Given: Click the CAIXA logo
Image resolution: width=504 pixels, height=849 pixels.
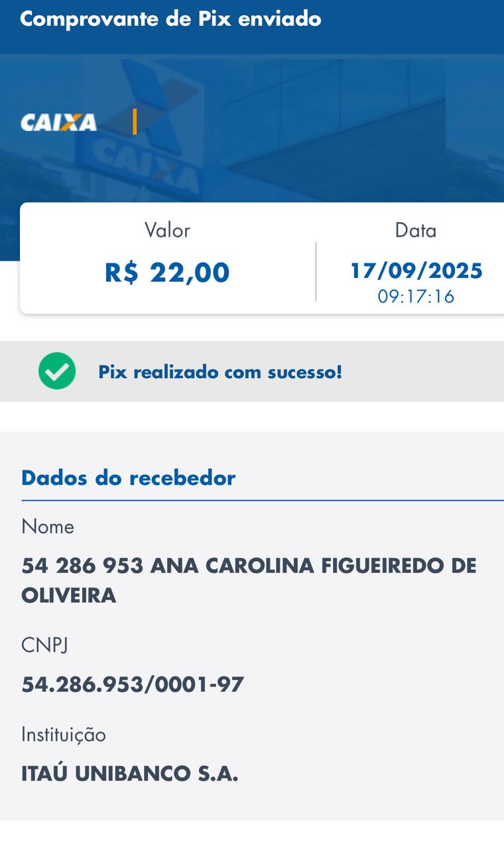Looking at the screenshot, I should point(58,123).
